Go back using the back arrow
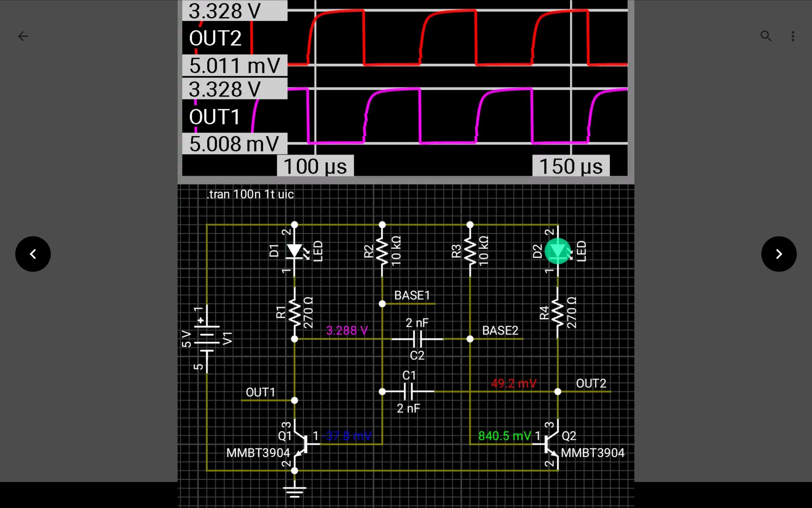This screenshot has height=508, width=812. [23, 36]
